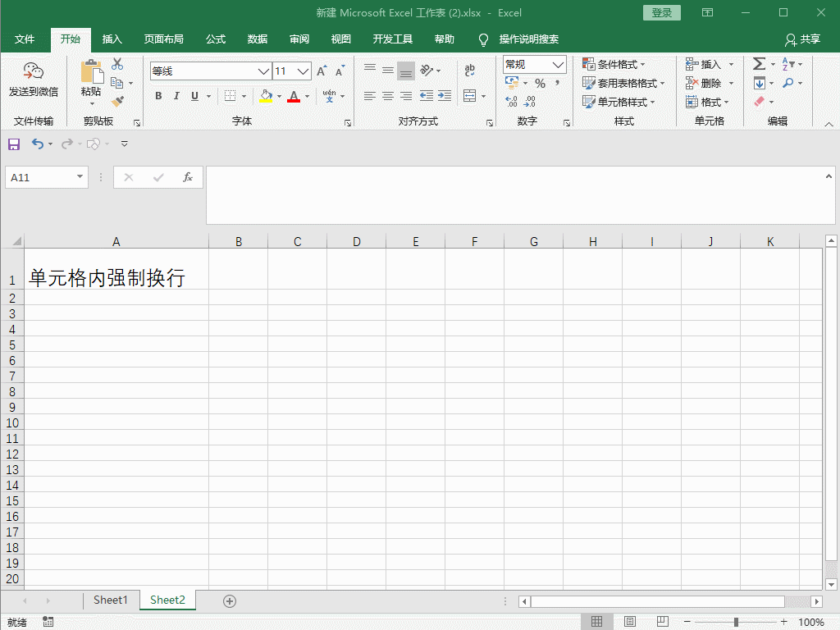Click the Paste clipboard icon
Image resolution: width=840 pixels, height=630 pixels.
(92, 72)
